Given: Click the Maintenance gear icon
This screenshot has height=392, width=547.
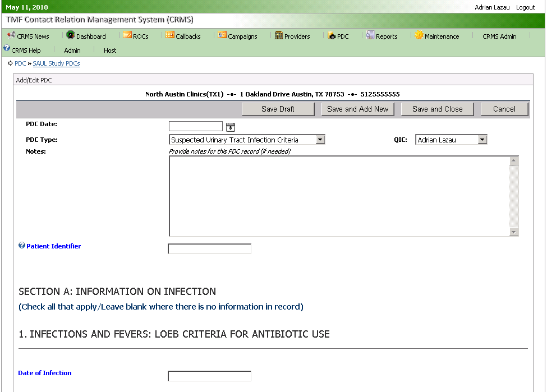Looking at the screenshot, I should pyautogui.click(x=419, y=35).
